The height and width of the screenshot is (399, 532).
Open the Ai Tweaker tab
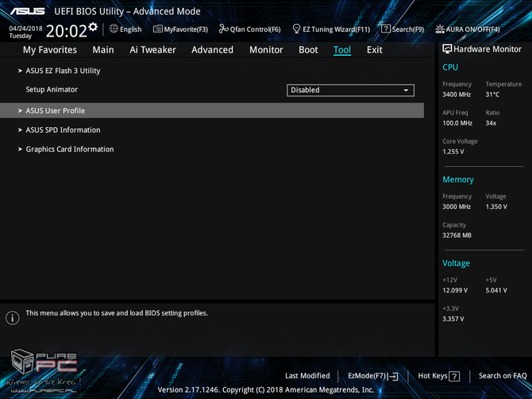point(152,50)
